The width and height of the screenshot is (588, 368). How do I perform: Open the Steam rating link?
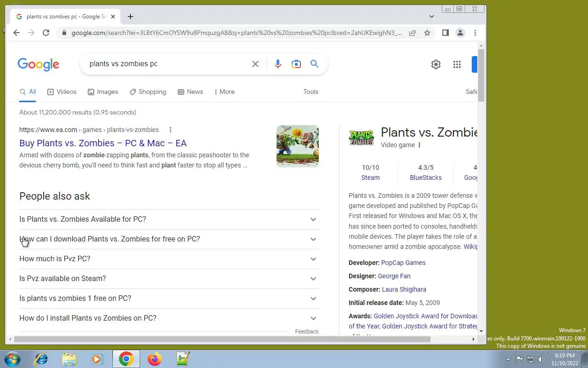coord(371,178)
